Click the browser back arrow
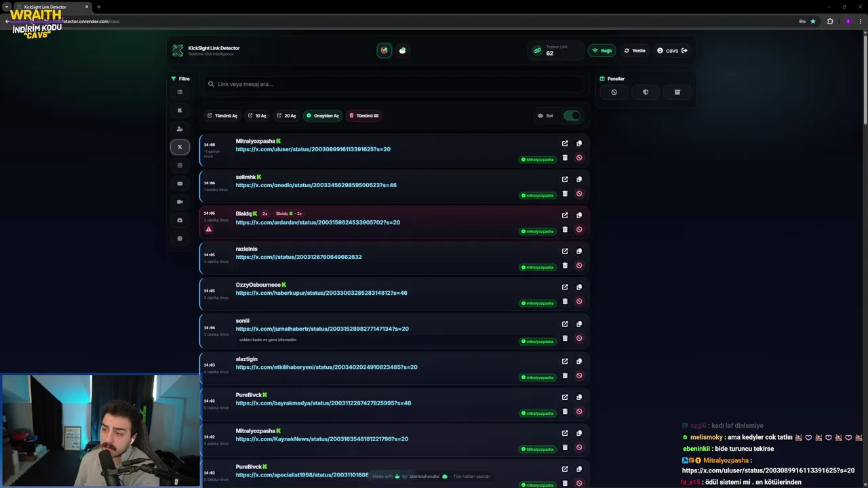 [x=7, y=21]
